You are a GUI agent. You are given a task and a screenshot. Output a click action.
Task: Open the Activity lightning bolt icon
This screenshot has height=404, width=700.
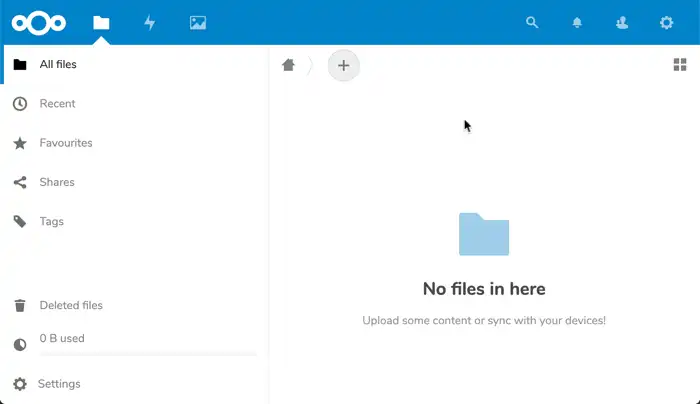point(150,23)
